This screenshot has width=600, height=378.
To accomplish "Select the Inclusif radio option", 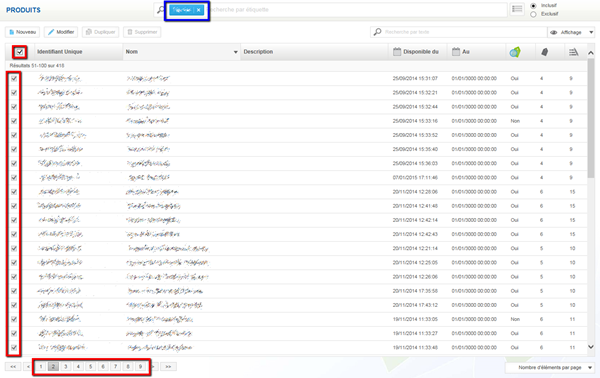I will 533,6.
